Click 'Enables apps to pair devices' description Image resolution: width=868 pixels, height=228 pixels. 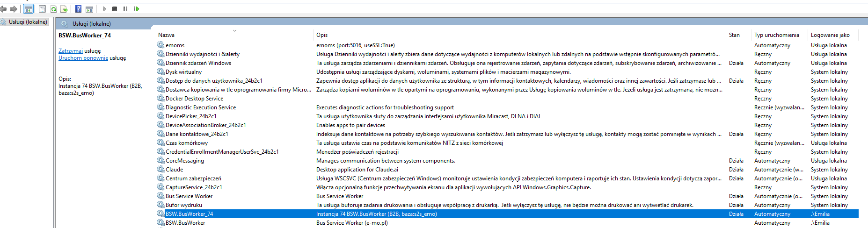coord(350,125)
